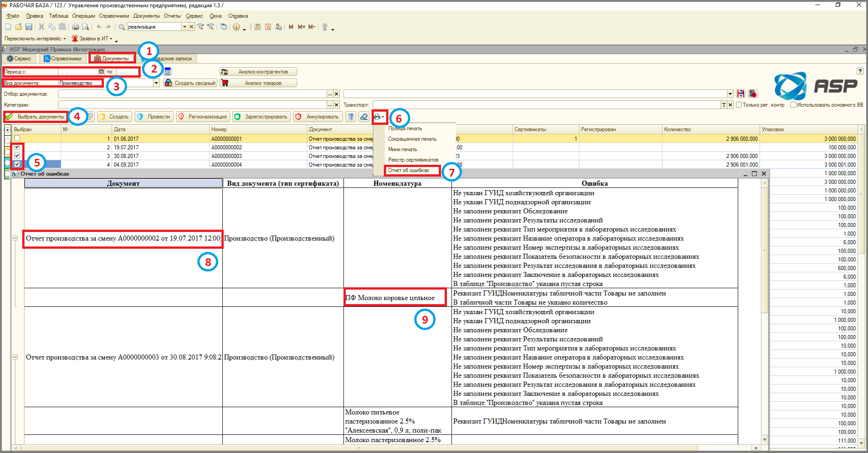
Task: Click the Создать button
Action: [114, 117]
